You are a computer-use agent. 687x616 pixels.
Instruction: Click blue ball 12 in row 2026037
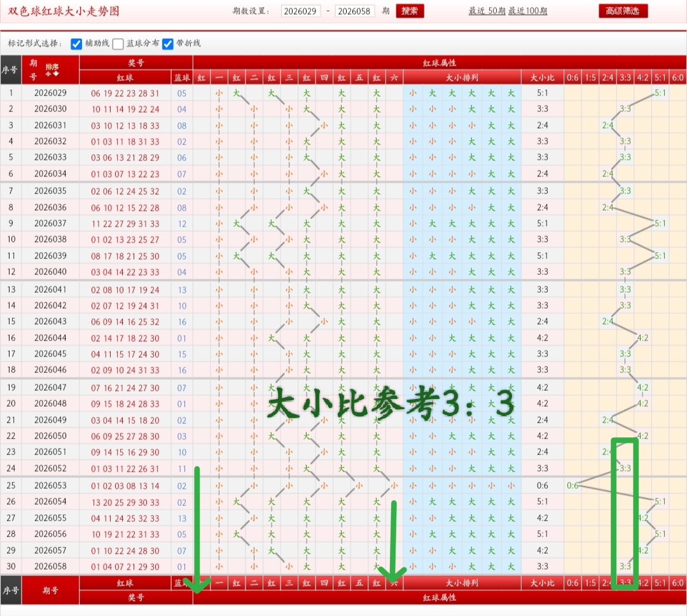[x=182, y=224]
